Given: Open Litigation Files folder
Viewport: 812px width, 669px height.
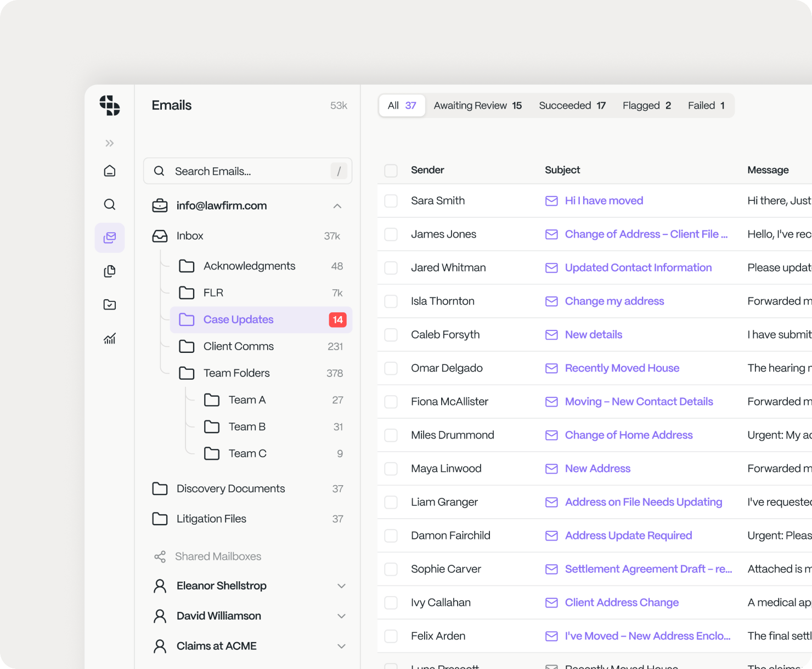Looking at the screenshot, I should tap(248, 519).
